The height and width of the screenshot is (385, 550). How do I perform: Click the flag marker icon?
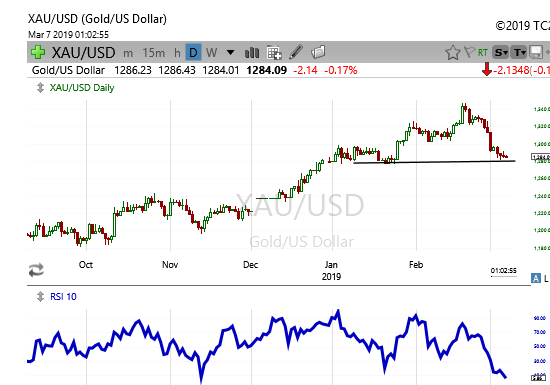coord(470,52)
